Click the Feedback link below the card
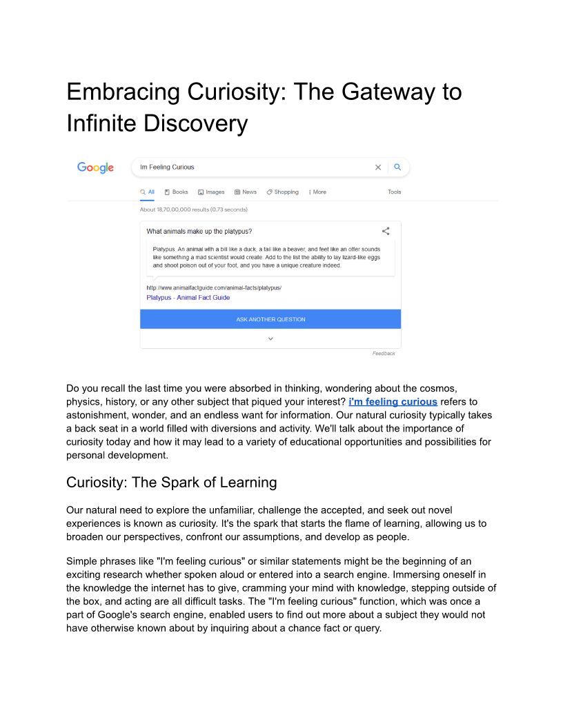The width and height of the screenshot is (563, 728). pyautogui.click(x=384, y=354)
